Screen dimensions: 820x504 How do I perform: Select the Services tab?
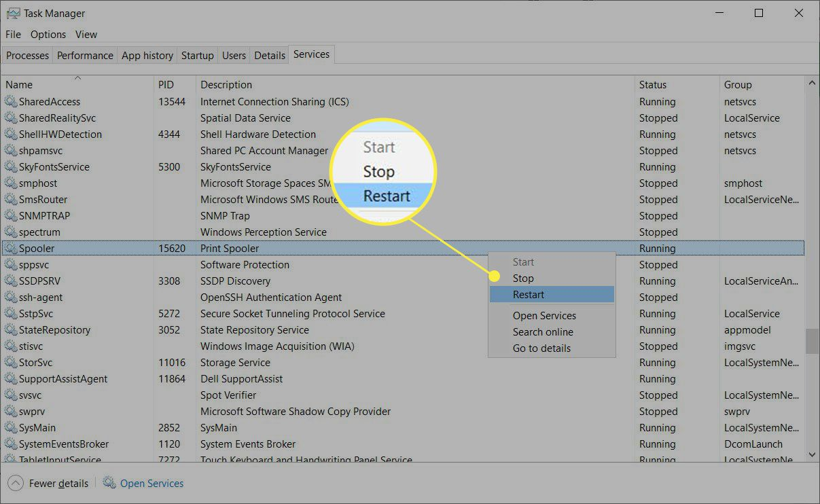312,54
